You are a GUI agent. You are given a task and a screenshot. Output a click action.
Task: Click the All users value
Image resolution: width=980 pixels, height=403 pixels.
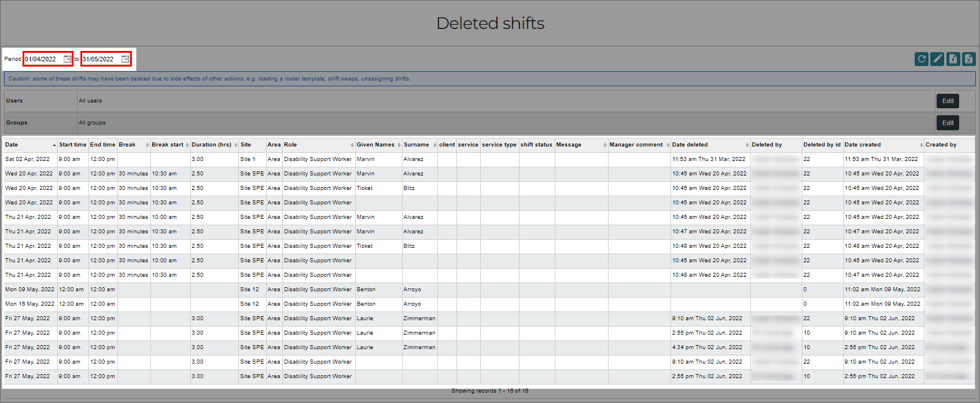(90, 101)
